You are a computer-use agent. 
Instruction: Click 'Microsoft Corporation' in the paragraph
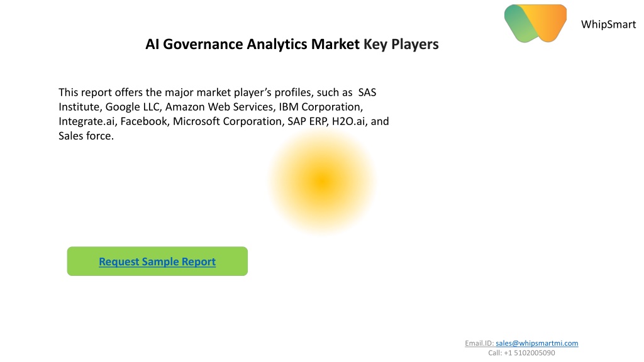click(x=227, y=121)
